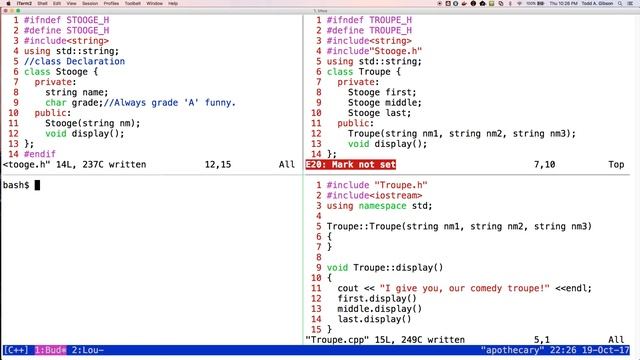
Task: Click 'using namespace std;' line
Action: 380,206
